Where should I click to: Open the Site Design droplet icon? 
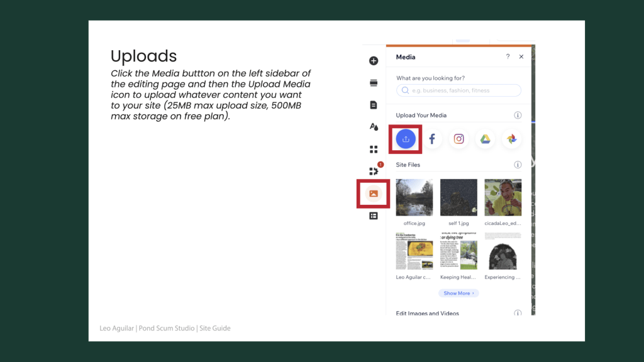pyautogui.click(x=374, y=127)
